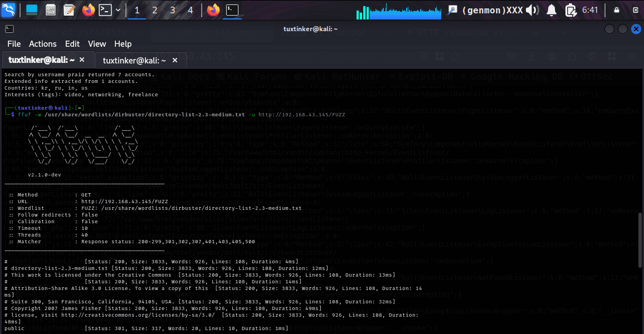Open the Kali applications menu
The image size is (644, 334).
9,9
